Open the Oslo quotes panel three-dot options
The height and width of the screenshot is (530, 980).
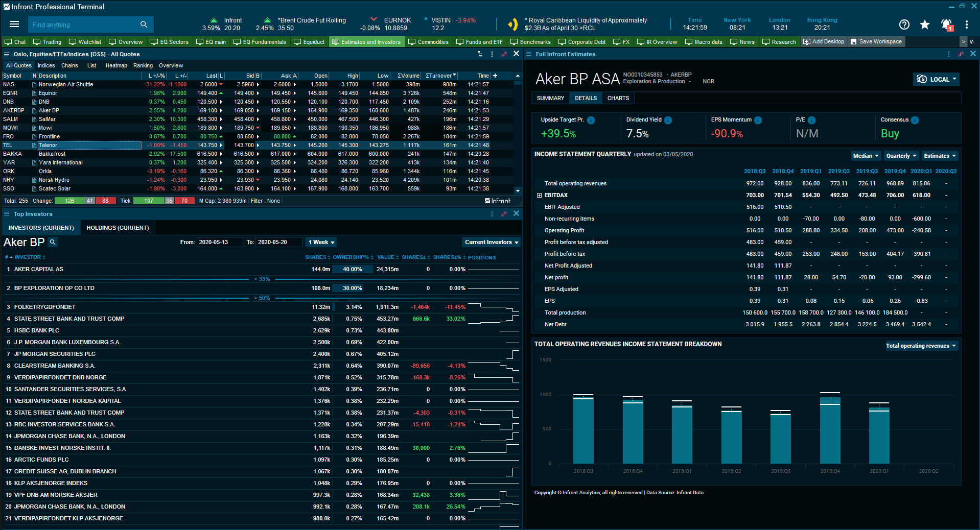tap(492, 54)
